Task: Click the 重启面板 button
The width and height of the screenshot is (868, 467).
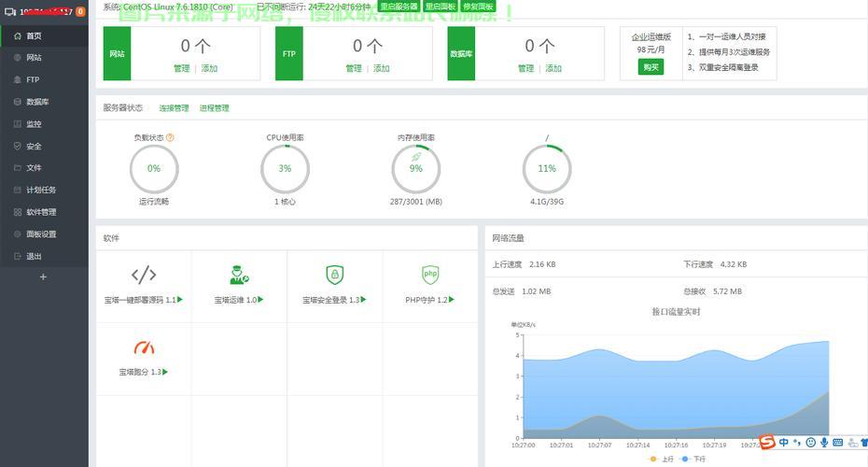Action: 441,7
